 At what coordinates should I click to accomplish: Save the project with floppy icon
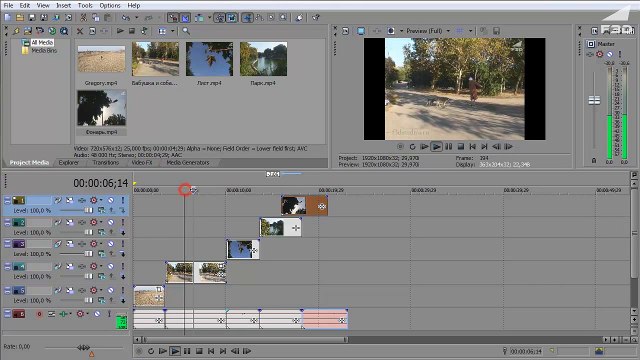(x=32, y=18)
